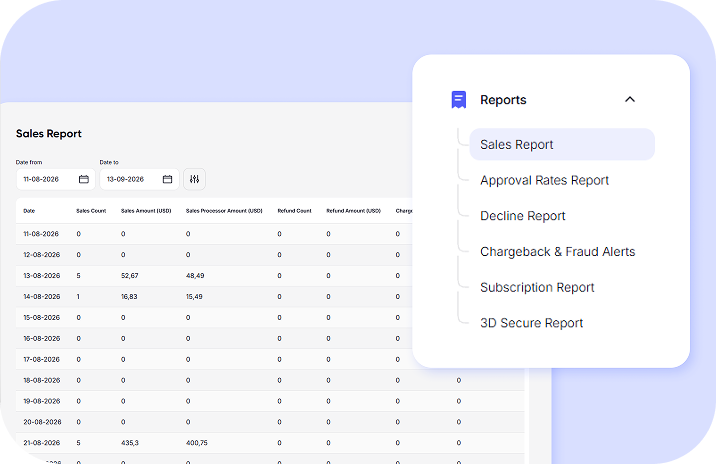Open the Approval Rates Report

click(x=544, y=180)
